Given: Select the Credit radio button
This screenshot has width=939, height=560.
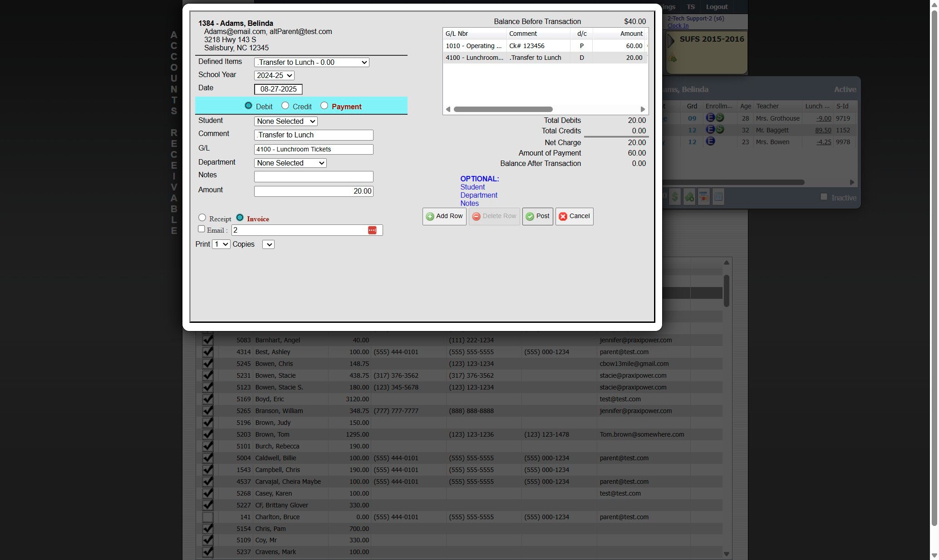Looking at the screenshot, I should pyautogui.click(x=285, y=106).
